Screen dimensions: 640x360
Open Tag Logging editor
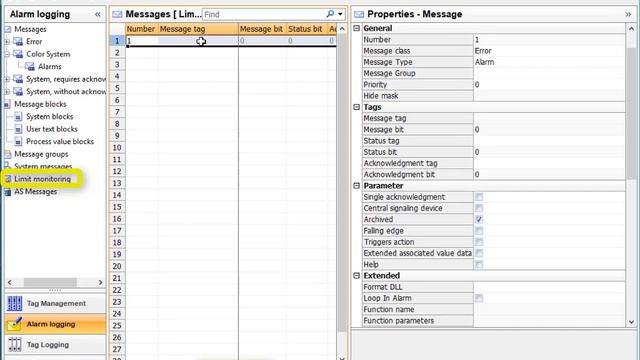click(x=55, y=344)
